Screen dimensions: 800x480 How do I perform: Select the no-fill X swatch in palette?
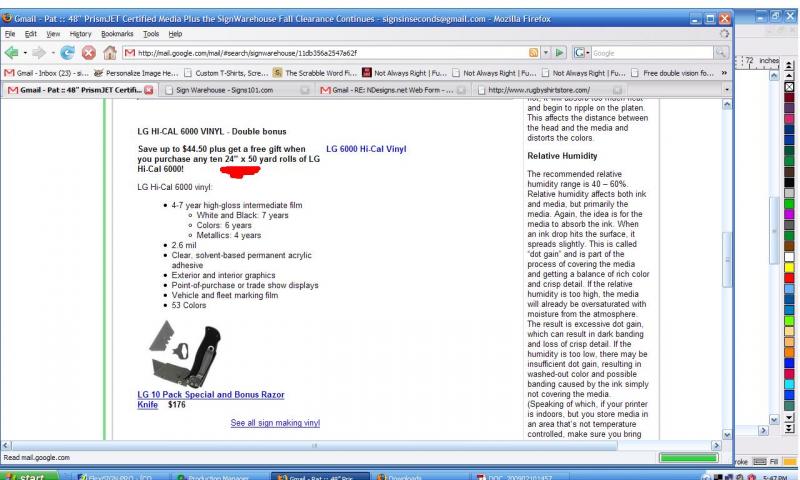[789, 87]
